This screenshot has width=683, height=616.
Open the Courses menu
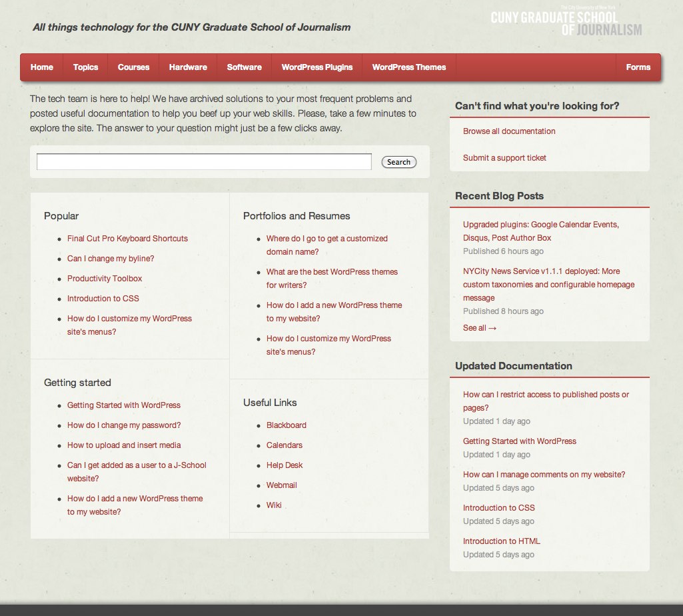tap(133, 67)
